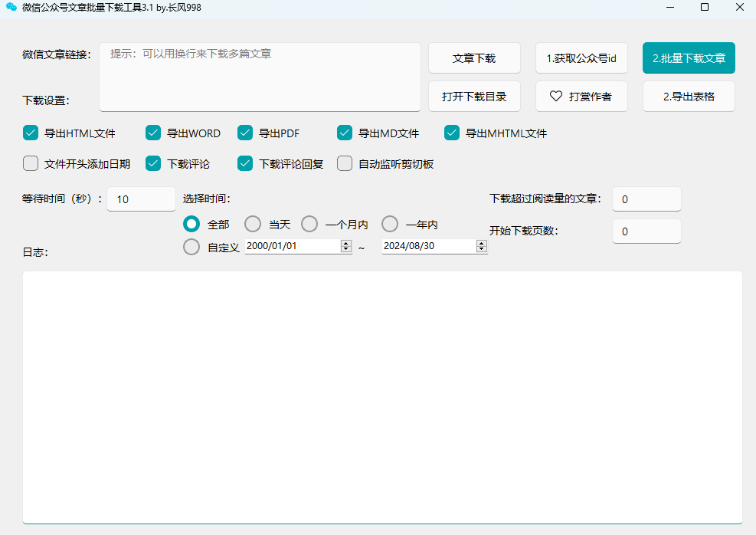Screen dimensions: 756x535
Task: Click 1.获取公众号id button
Action: point(581,58)
